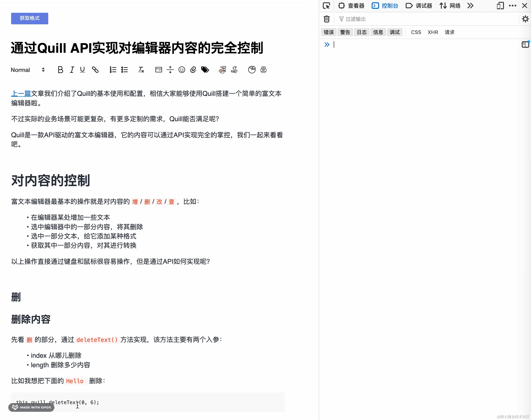
Task: Enable the 警告 console filter
Action: (345, 32)
